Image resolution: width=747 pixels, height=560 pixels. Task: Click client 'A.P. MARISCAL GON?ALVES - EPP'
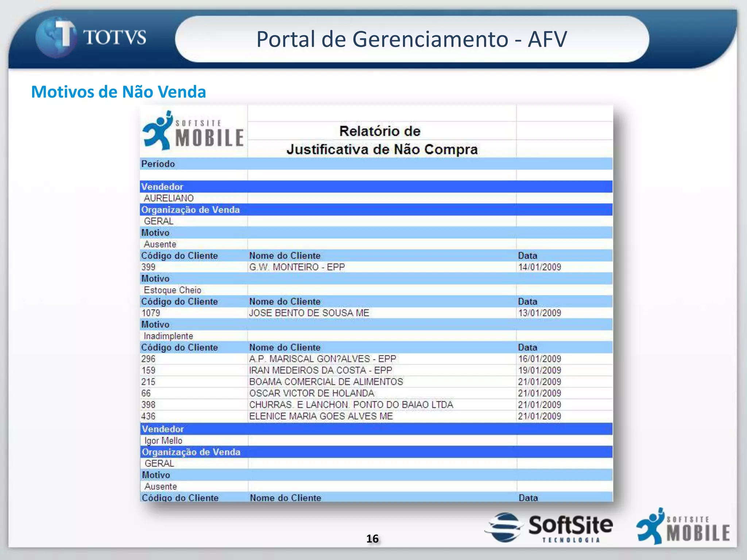coord(322,359)
